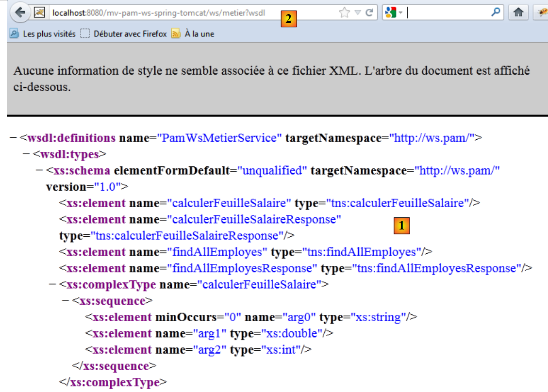Open the URL history dropdown arrow
Screen dimensions: 548x392
[357, 13]
